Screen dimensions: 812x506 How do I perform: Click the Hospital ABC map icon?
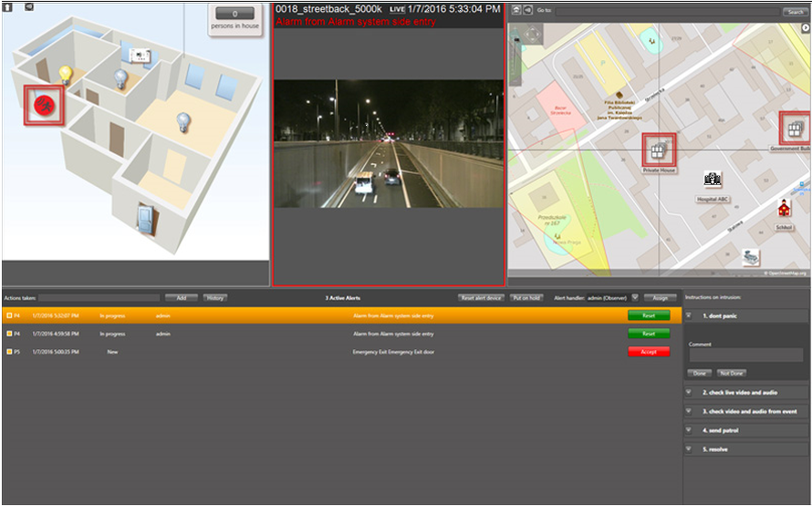[713, 181]
